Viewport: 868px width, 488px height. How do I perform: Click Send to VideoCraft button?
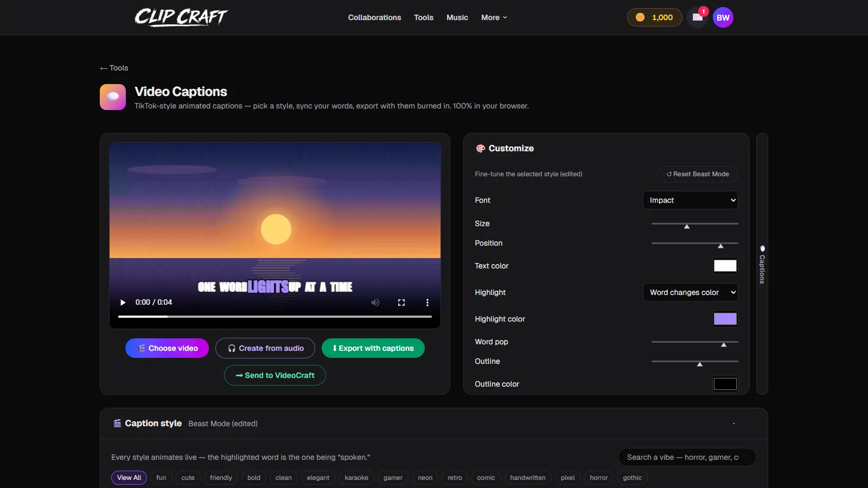275,375
